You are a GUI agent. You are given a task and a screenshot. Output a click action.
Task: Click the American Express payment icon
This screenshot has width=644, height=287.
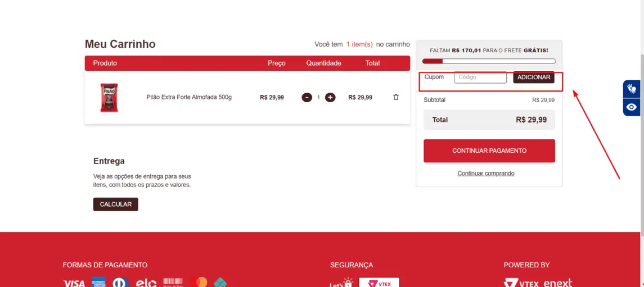[98, 282]
